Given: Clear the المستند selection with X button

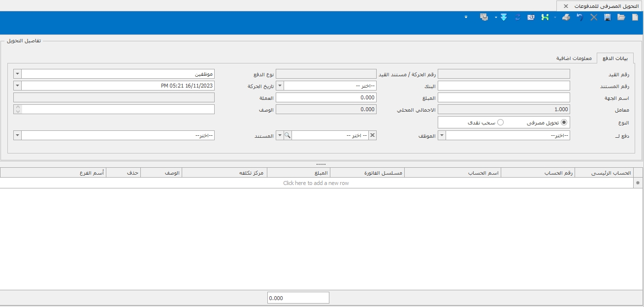Looking at the screenshot, I should 372,135.
